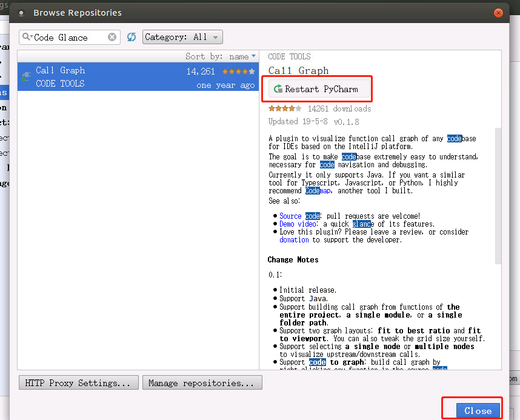
Task: Follow the donation link
Action: point(294,240)
